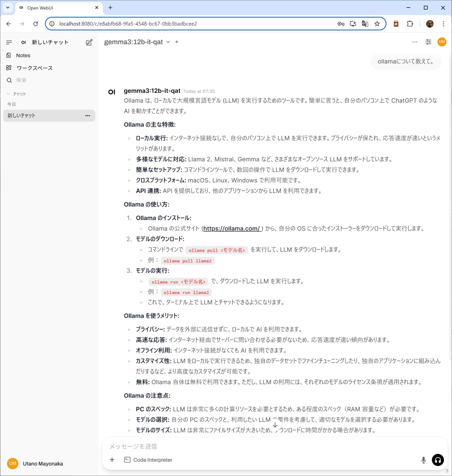Click the scroll-to-bottom arrow button
452x476 pixels.
[275, 424]
